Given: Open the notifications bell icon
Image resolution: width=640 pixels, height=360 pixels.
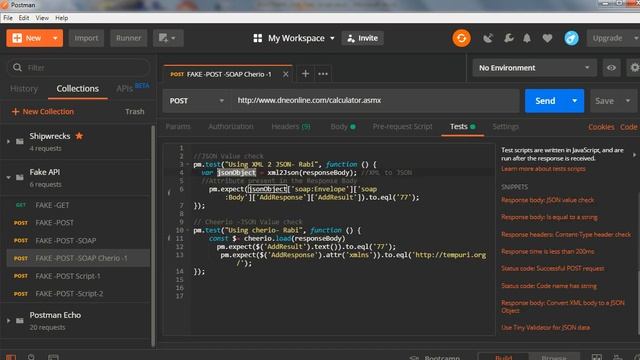Looking at the screenshot, I should pyautogui.click(x=527, y=38).
